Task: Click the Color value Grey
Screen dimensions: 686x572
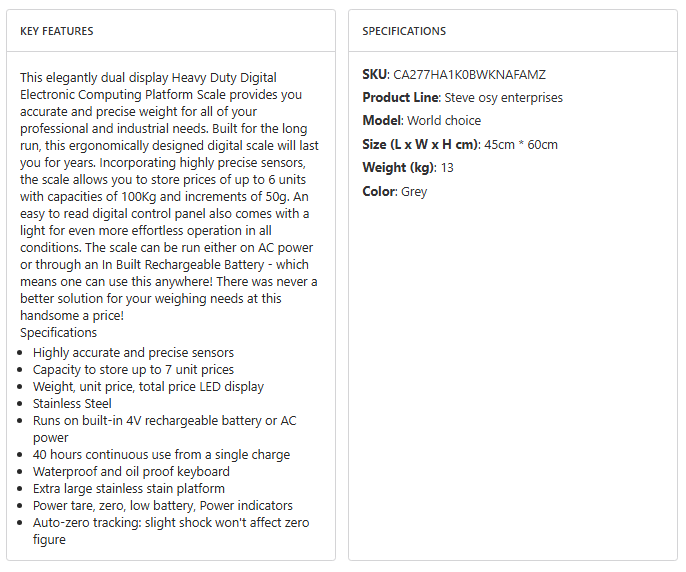Action: (x=414, y=191)
